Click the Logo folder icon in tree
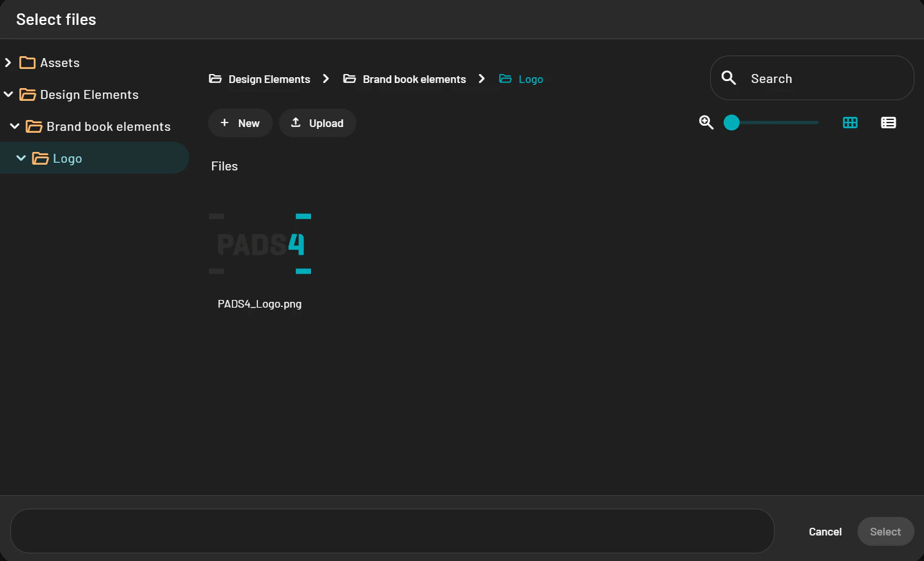Viewport: 924px width, 561px height. point(40,158)
